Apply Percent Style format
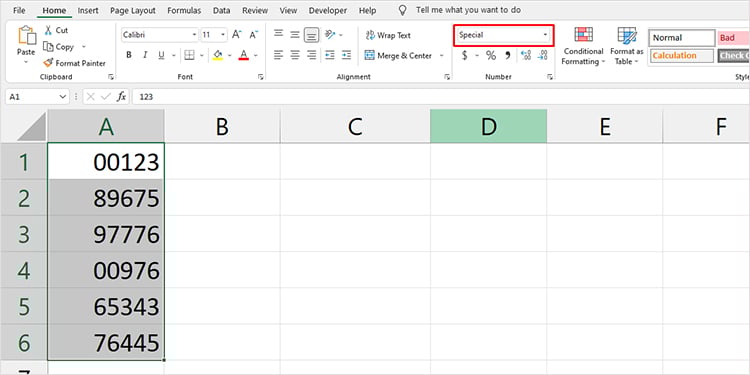 tap(491, 55)
